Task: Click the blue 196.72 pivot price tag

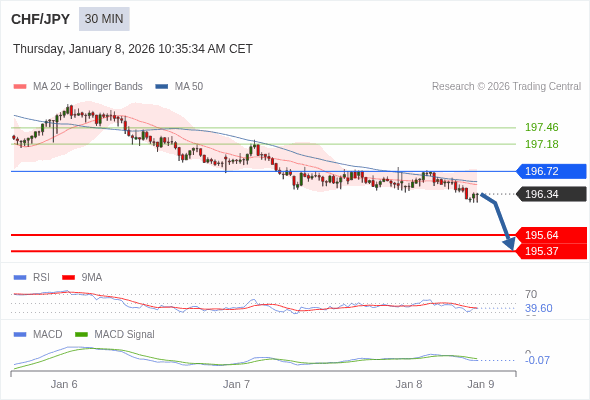Action: pyautogui.click(x=551, y=171)
